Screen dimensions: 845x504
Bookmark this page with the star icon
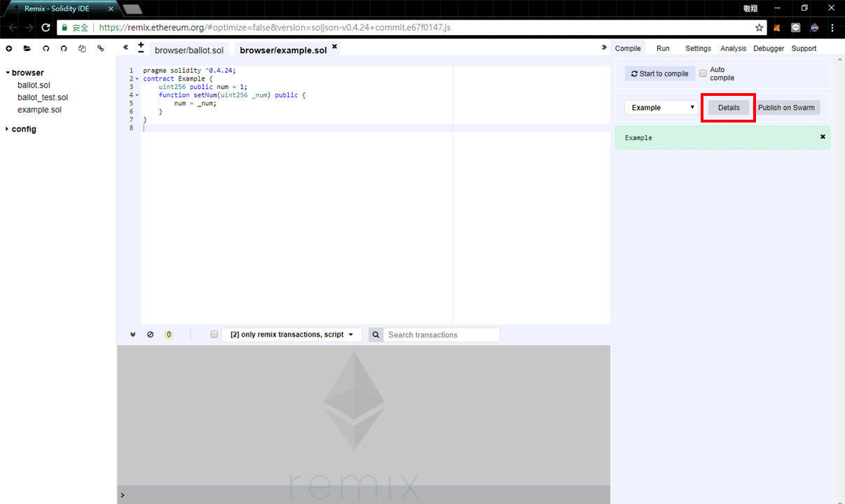[760, 27]
